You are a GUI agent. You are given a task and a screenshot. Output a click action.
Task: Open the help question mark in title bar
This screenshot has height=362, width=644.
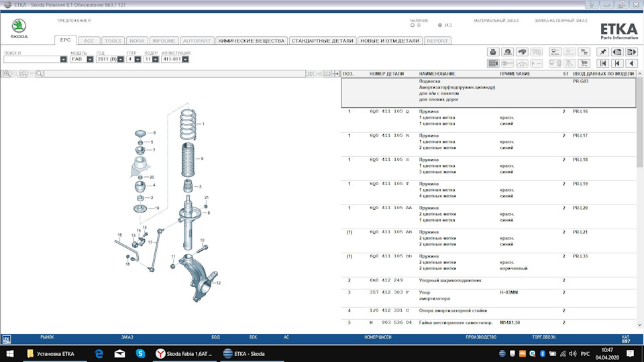[x=592, y=5]
